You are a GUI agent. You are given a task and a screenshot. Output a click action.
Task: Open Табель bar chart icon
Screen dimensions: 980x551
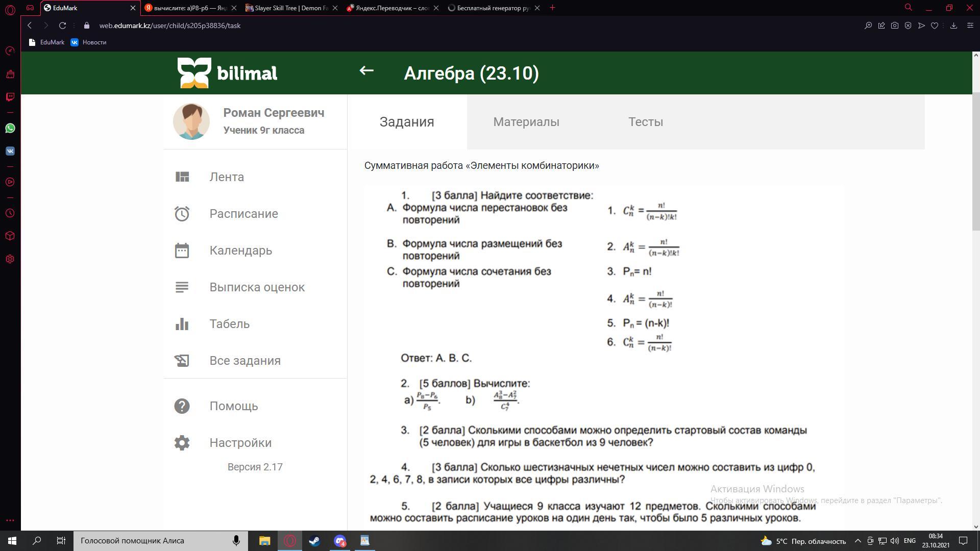pyautogui.click(x=182, y=324)
